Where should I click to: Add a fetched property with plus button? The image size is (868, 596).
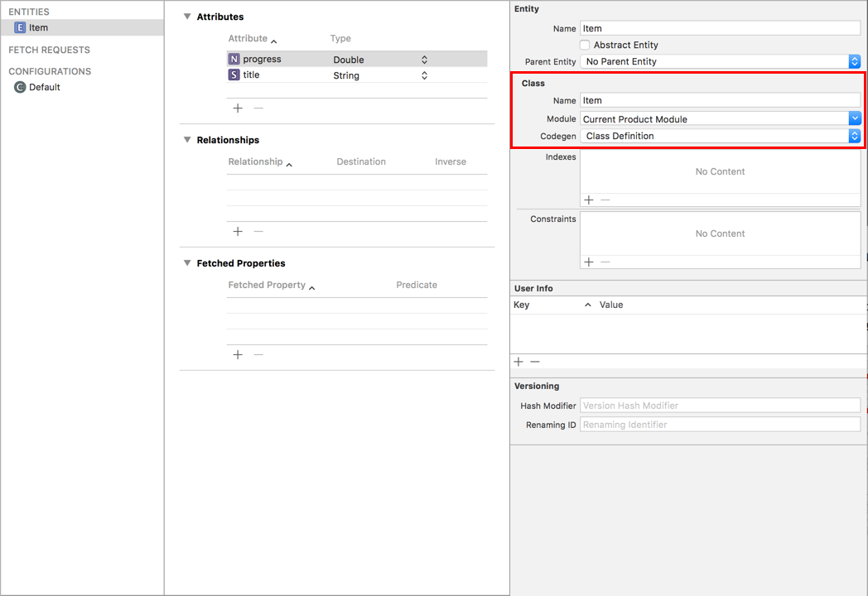pyautogui.click(x=238, y=354)
